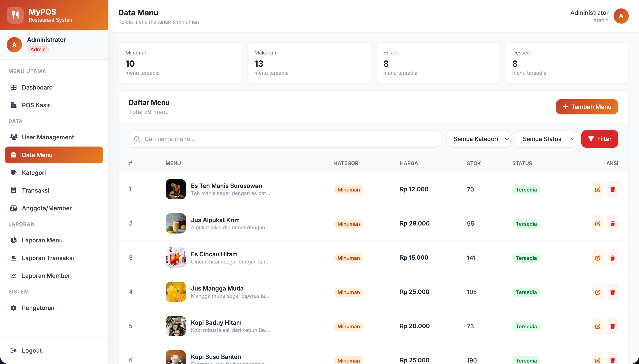
Task: Click the Dessert summary card
Action: [567, 63]
